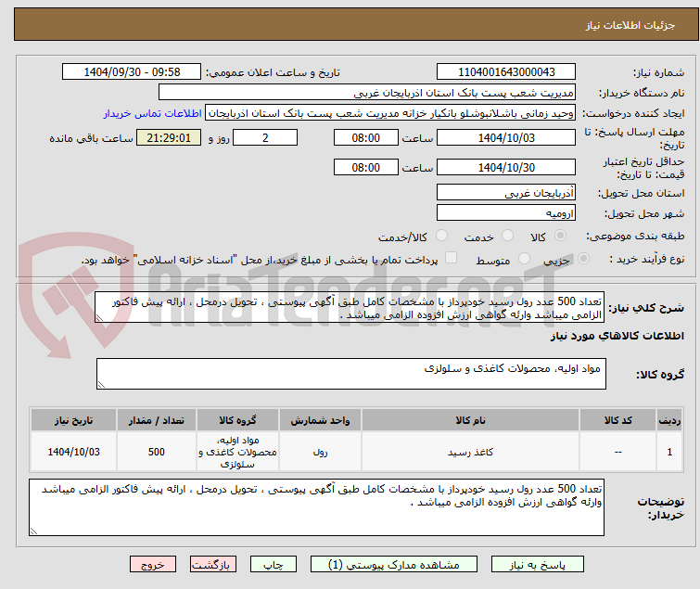Click the ردیف column header
Viewport: 700px width, 589px height.
[669, 420]
